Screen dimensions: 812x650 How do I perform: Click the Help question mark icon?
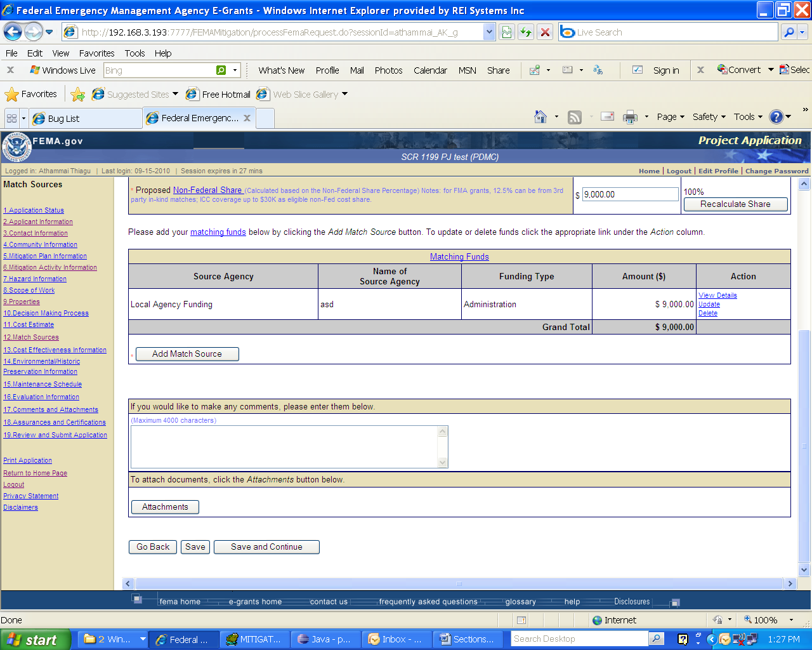pos(776,117)
